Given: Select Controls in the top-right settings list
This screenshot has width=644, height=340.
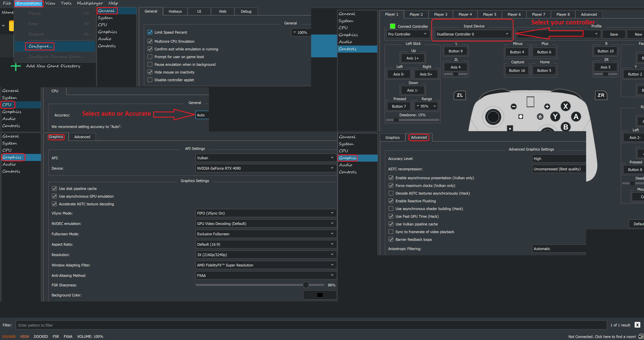Looking at the screenshot, I should [x=357, y=49].
